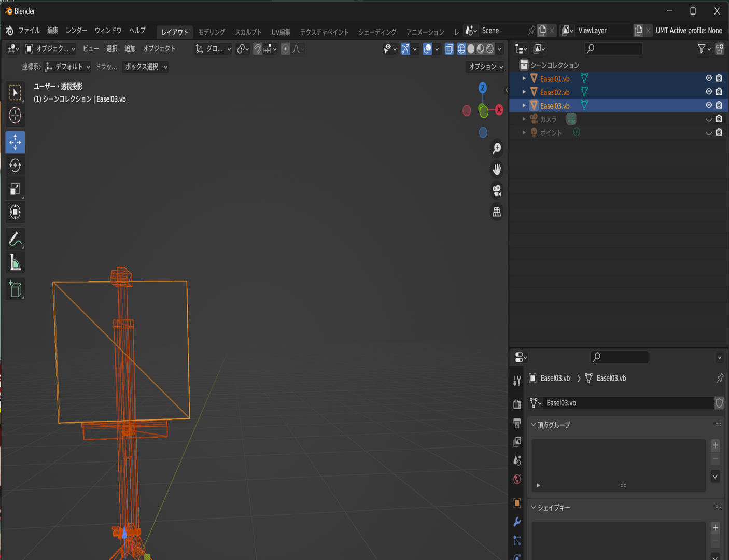This screenshot has height=560, width=729.
Task: Expand the カメラ tree row
Action: tap(524, 119)
